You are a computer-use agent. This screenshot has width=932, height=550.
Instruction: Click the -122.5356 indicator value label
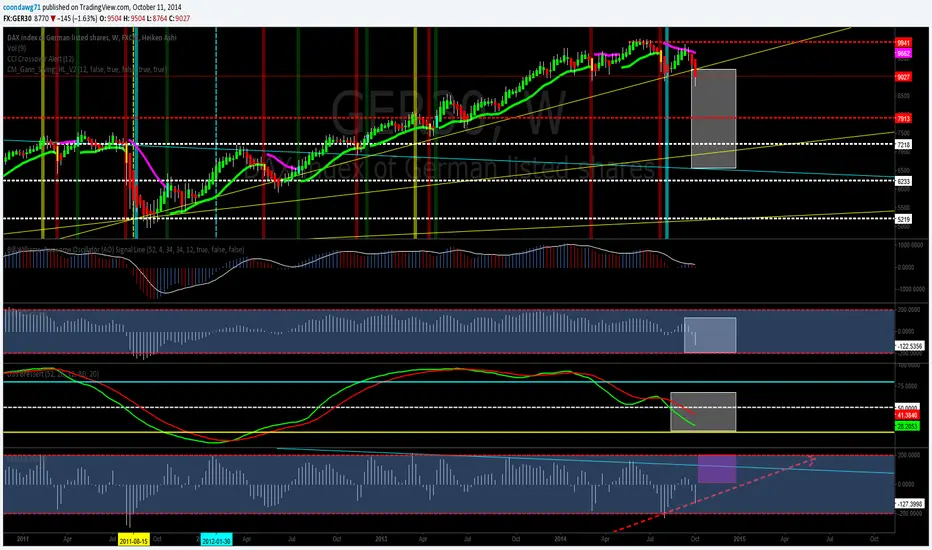909,346
